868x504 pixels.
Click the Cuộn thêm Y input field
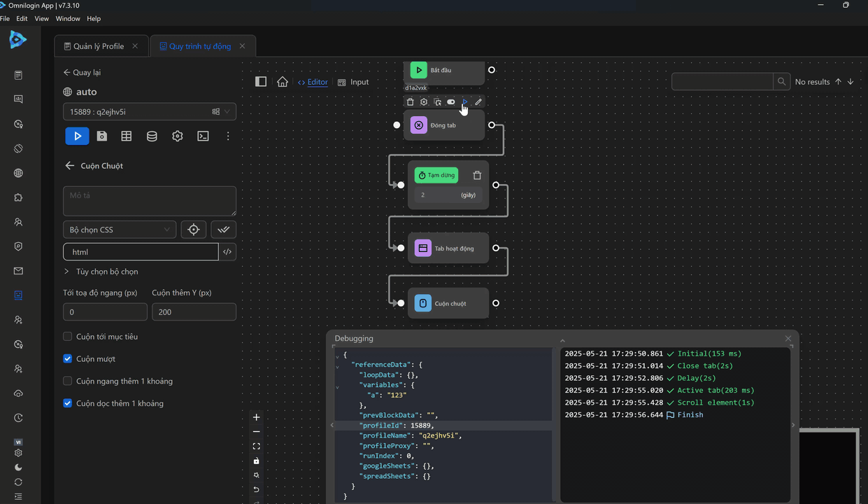tap(193, 312)
